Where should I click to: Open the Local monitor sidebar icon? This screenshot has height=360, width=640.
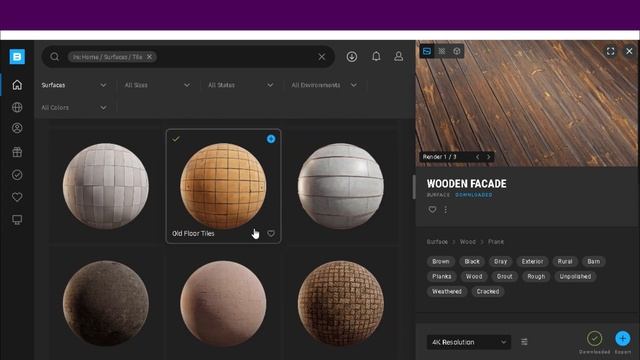click(x=17, y=220)
